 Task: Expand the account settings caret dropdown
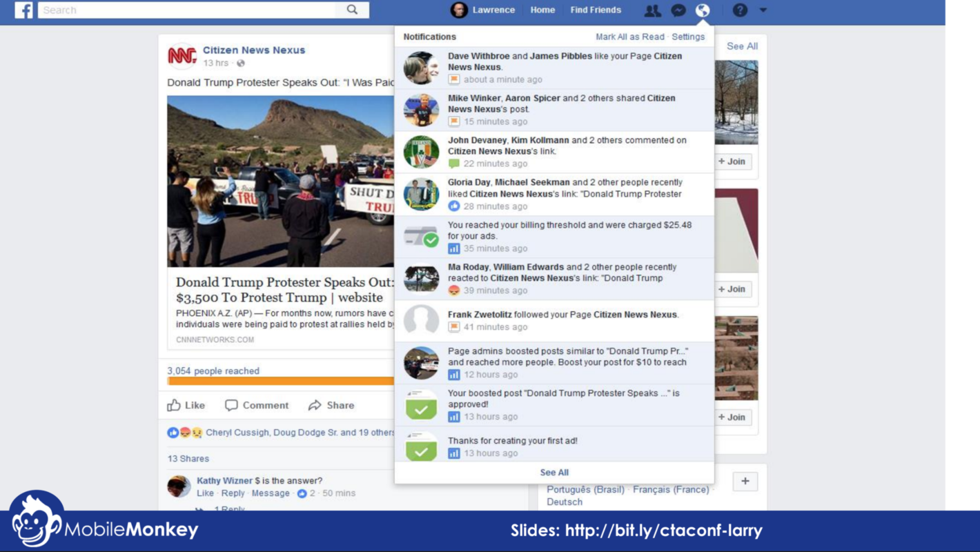[762, 10]
